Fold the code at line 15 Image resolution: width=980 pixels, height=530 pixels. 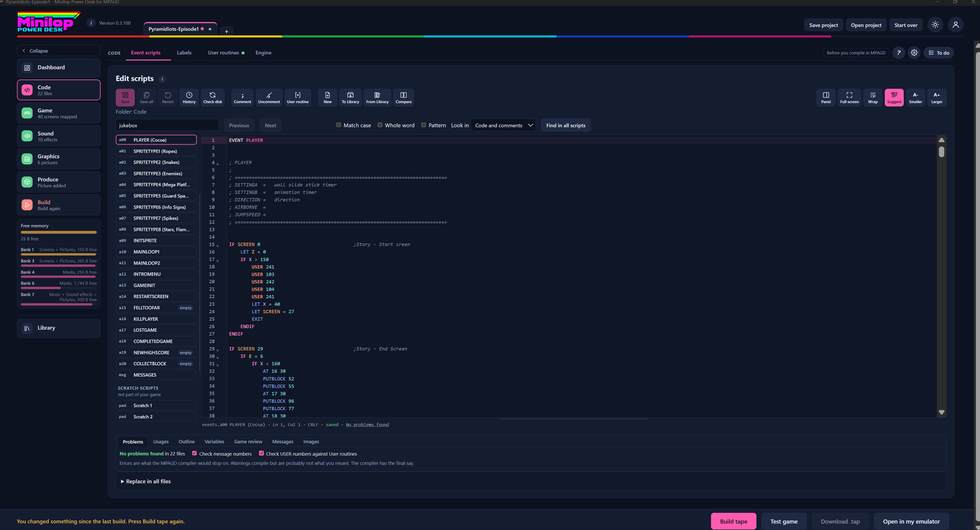tap(218, 245)
